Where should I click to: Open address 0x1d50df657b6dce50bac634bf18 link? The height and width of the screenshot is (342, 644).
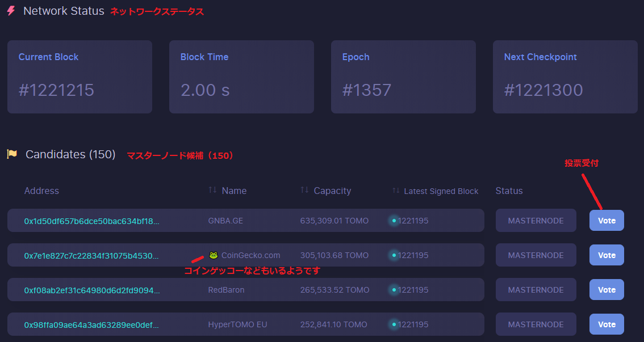click(x=91, y=221)
